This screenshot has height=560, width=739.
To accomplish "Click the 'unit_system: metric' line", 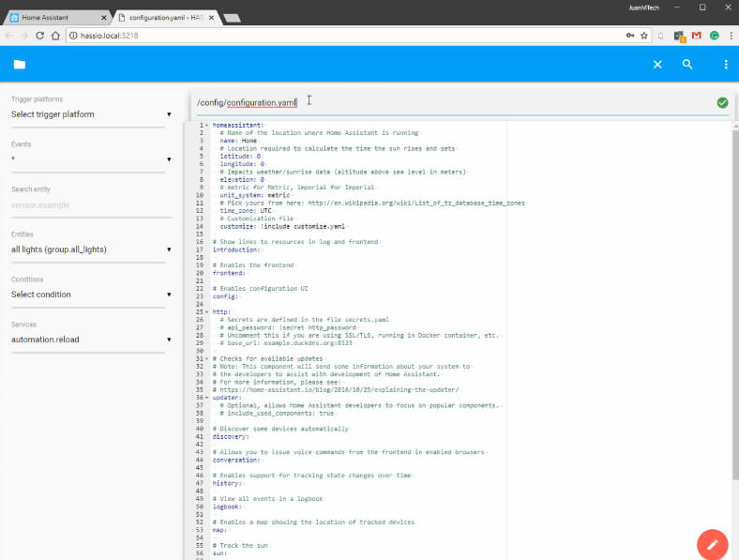I will point(254,195).
